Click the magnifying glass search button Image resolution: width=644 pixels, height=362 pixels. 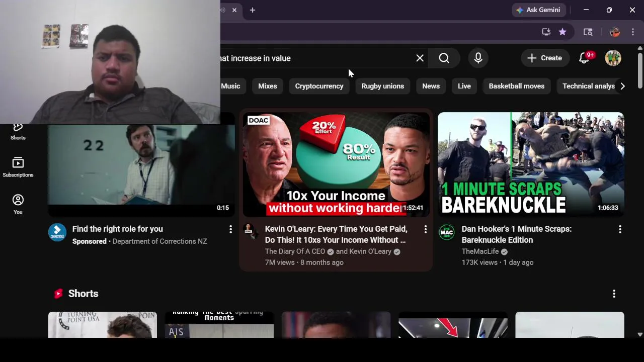coord(444,58)
